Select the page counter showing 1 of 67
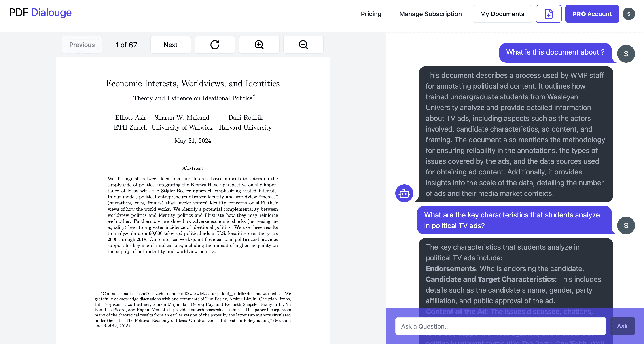This screenshot has height=344, width=644. pyautogui.click(x=126, y=45)
